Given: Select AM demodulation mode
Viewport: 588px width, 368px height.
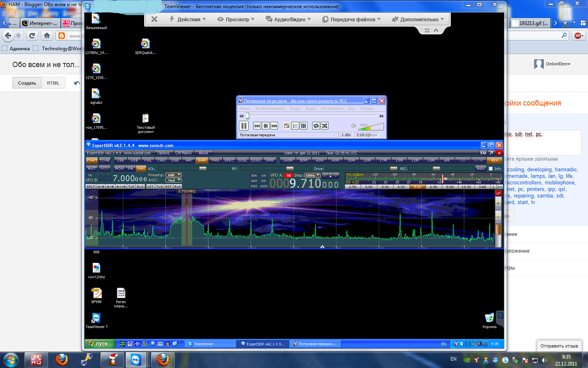Looking at the screenshot, I should 189,160.
